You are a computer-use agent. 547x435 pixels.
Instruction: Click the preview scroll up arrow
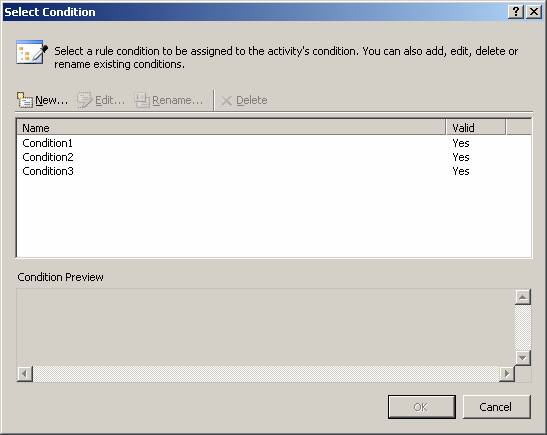coord(523,297)
